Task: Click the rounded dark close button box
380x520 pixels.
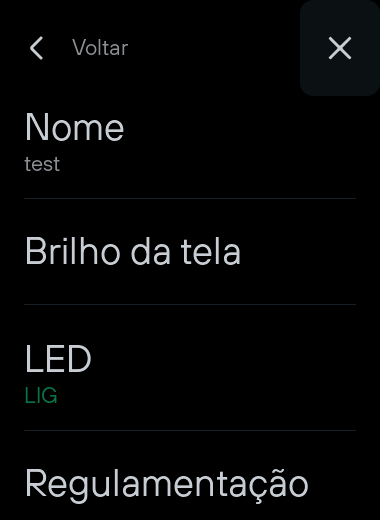Action: pyautogui.click(x=340, y=48)
